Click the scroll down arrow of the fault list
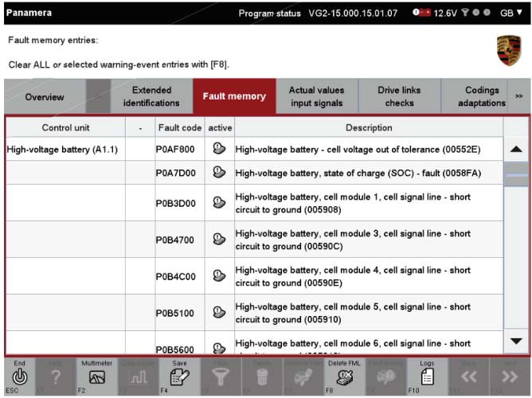Image resolution: width=532 pixels, height=398 pixels. click(x=516, y=341)
